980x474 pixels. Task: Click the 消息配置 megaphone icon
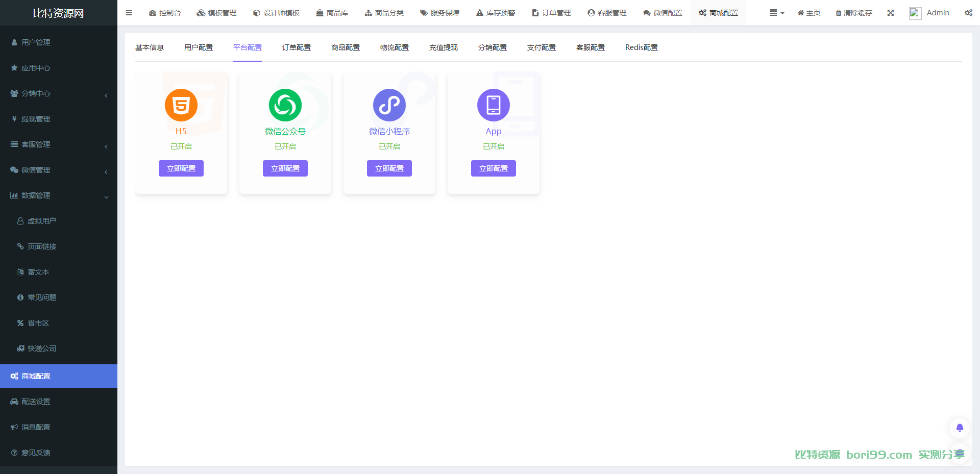(14, 427)
